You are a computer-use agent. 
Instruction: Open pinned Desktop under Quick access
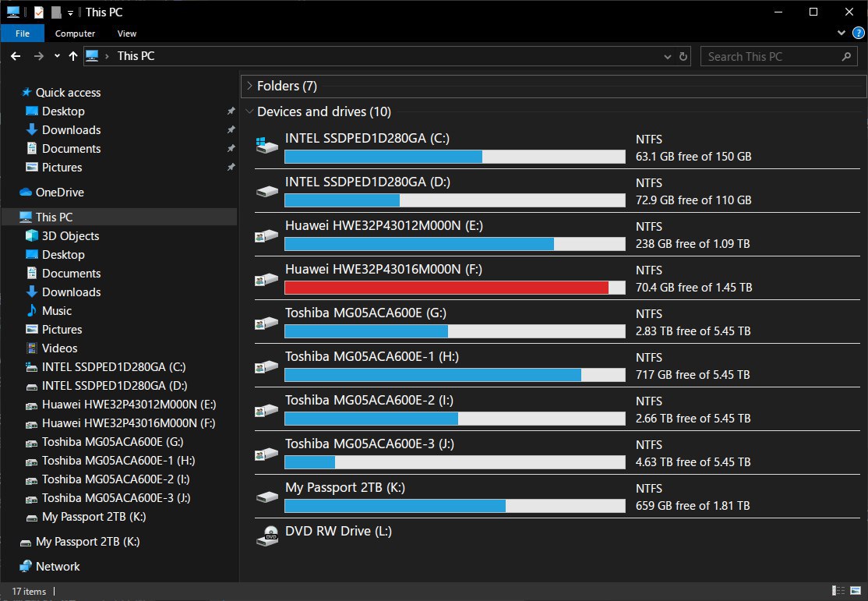click(63, 111)
